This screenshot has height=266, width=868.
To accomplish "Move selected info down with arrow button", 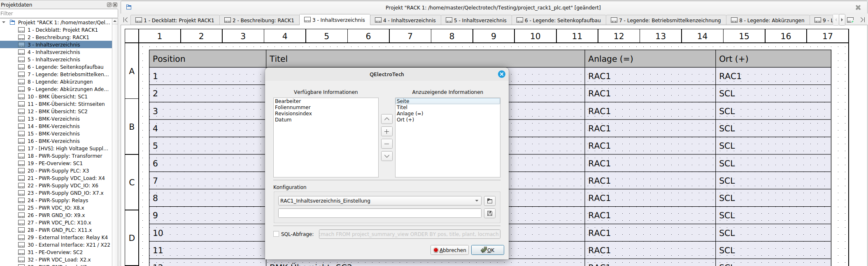I will tap(386, 156).
